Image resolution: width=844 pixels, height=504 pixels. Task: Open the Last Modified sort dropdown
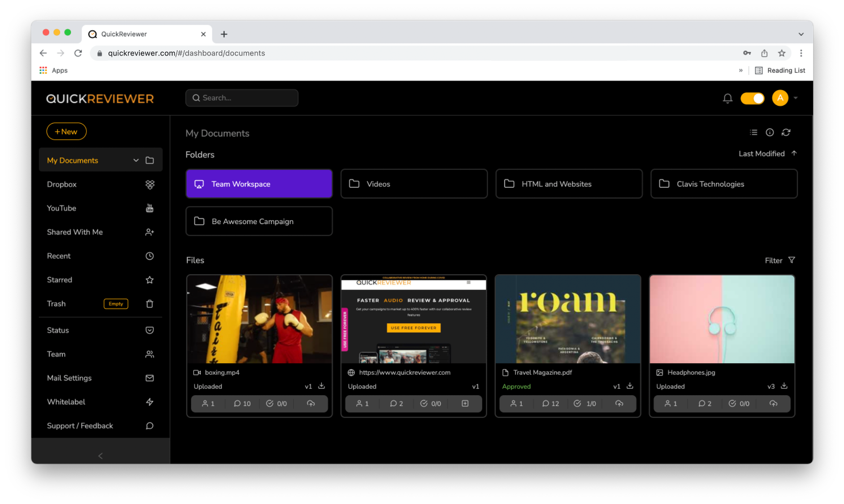(762, 154)
